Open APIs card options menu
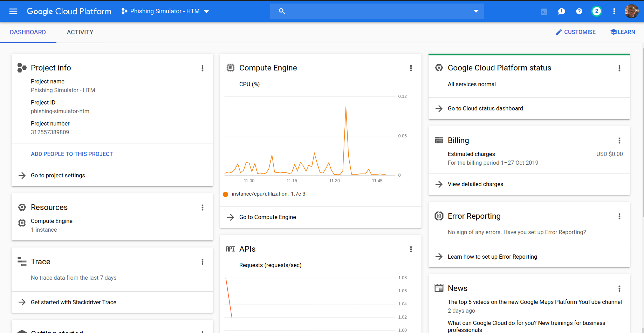The image size is (644, 333). [x=411, y=249]
